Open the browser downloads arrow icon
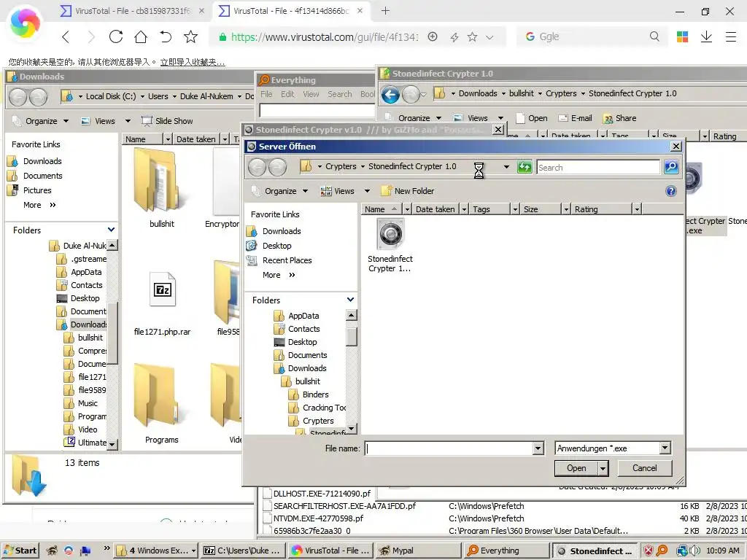The height and width of the screenshot is (560, 747). [x=706, y=36]
